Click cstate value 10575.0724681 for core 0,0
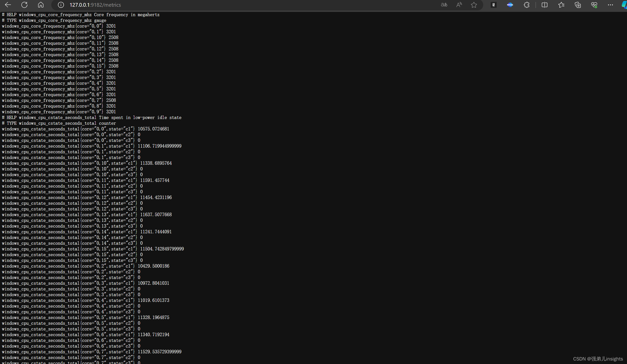The height and width of the screenshot is (364, 627). (x=153, y=129)
